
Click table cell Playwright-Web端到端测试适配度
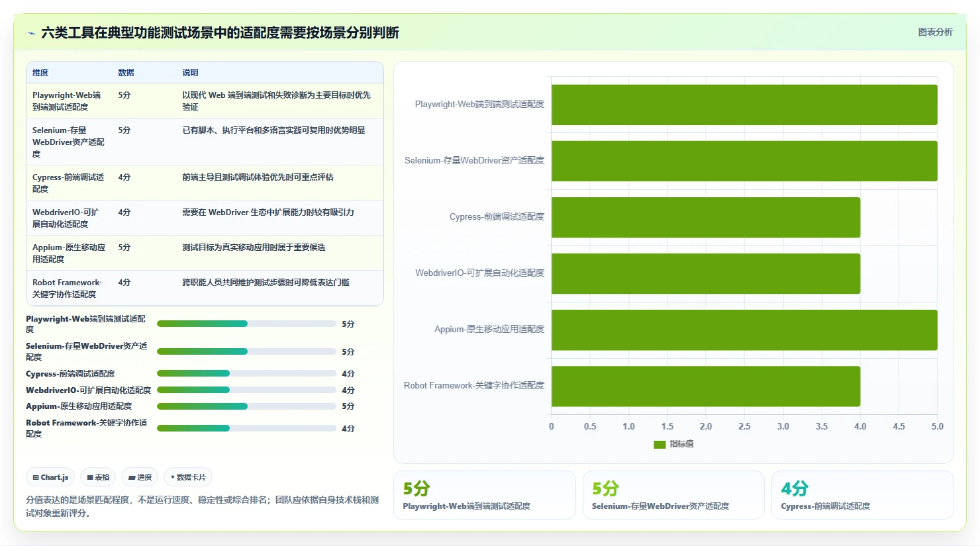[69, 101]
